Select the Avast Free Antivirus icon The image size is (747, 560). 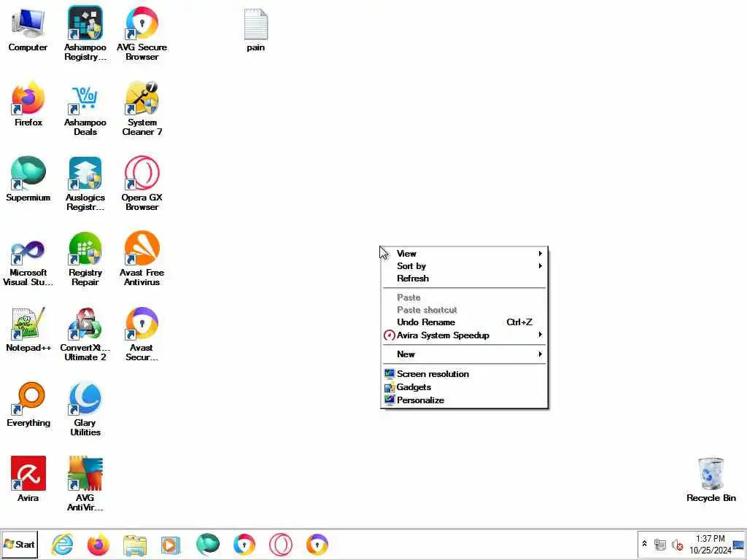pos(142,259)
